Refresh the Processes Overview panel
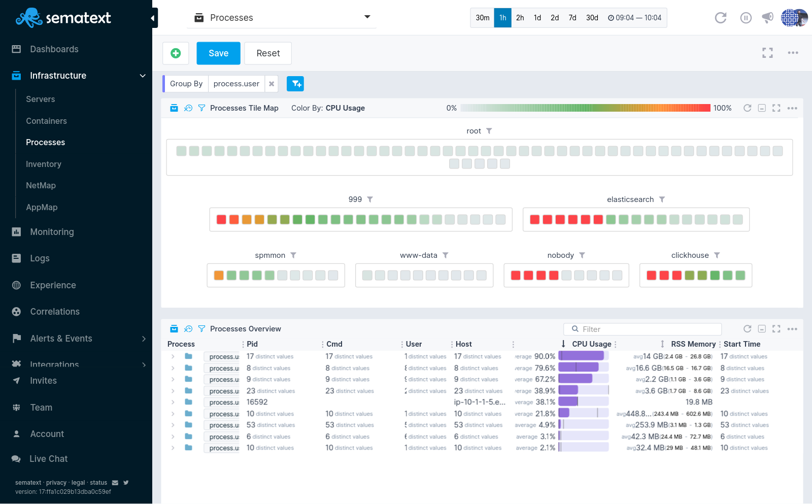 [747, 329]
